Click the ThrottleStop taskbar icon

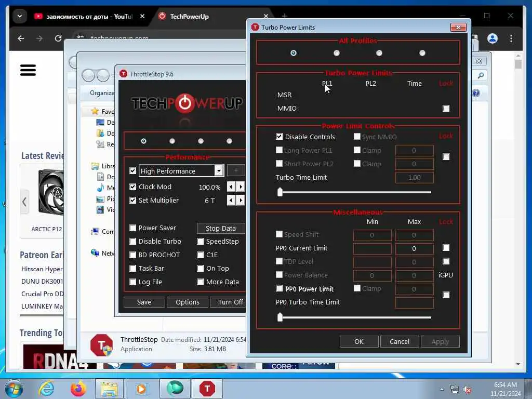click(x=207, y=389)
